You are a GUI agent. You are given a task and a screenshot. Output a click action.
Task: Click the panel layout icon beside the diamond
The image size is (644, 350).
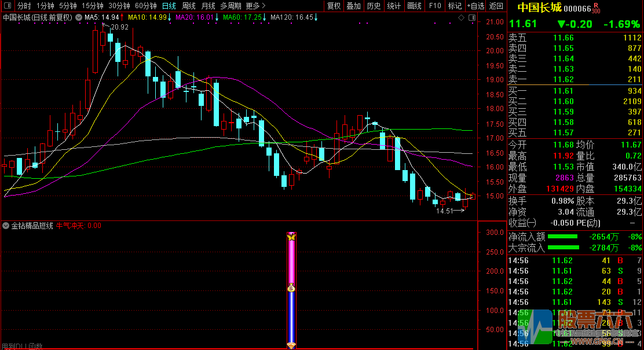[x=471, y=18]
